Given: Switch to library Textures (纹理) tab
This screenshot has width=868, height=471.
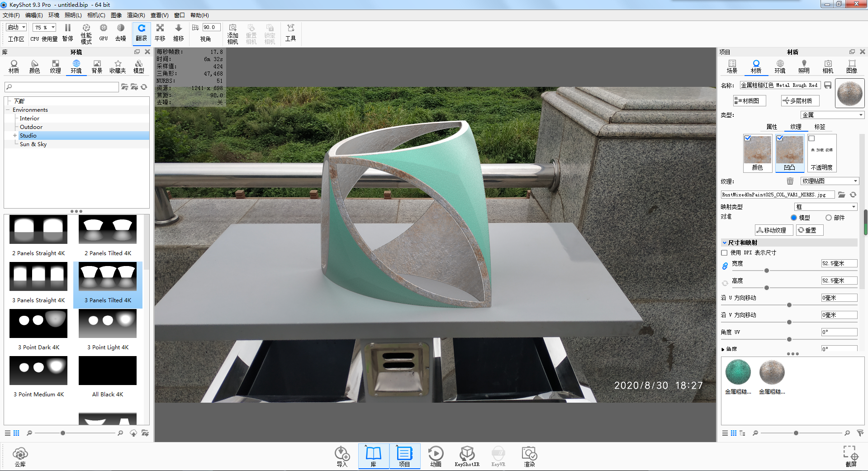Looking at the screenshot, I should click(x=55, y=67).
